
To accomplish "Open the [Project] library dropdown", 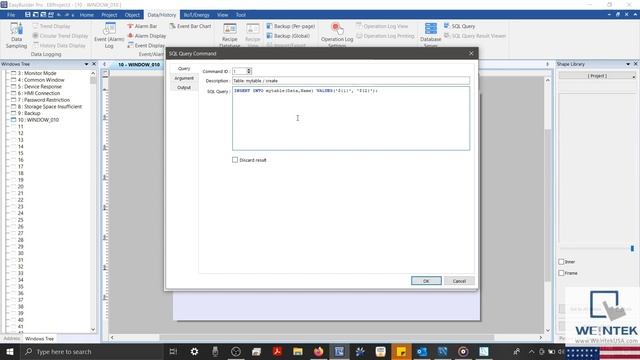I will (x=598, y=76).
